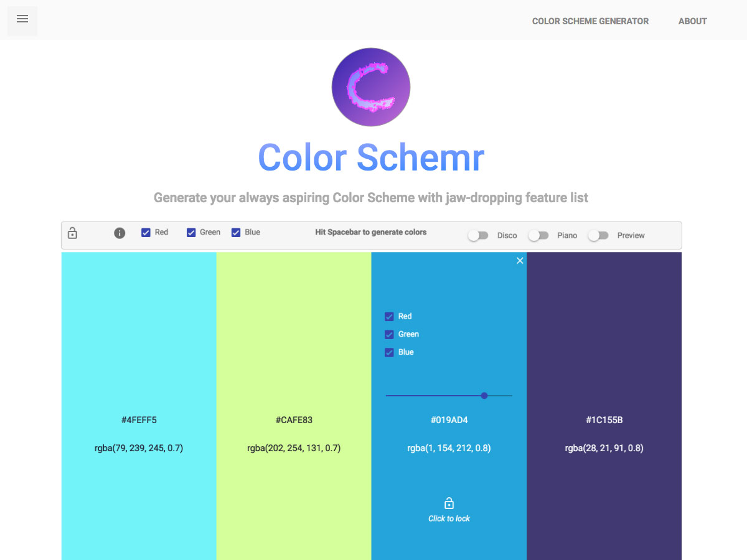Enable the Disco toggle
Screen dimensions: 747x560
[x=478, y=236]
